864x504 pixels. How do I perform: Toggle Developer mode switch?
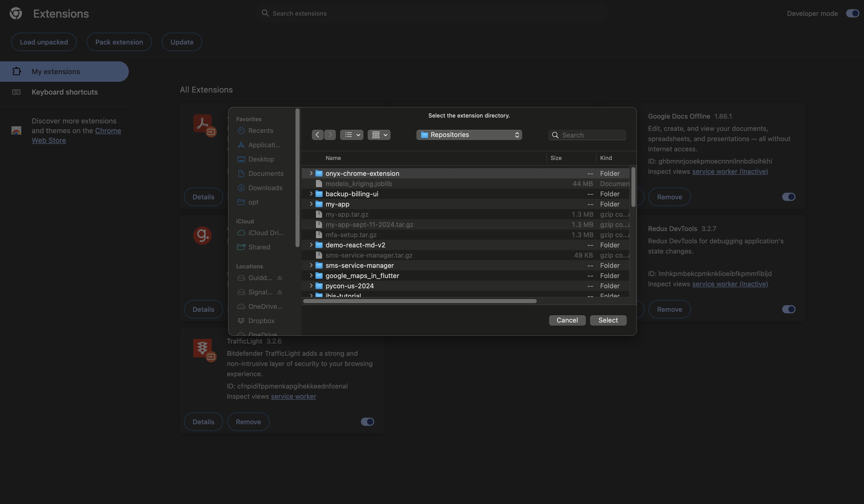click(852, 13)
